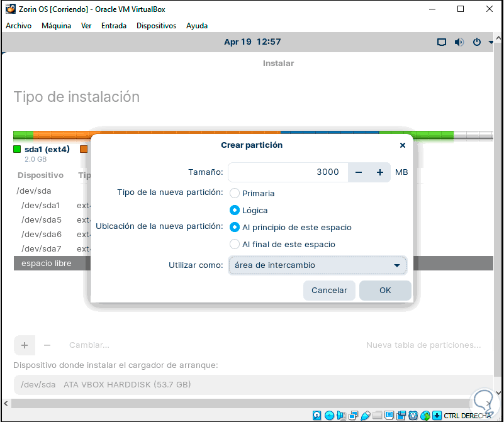The width and height of the screenshot is (504, 422).
Task: Select the /dev/sda5 row
Action: (x=41, y=220)
